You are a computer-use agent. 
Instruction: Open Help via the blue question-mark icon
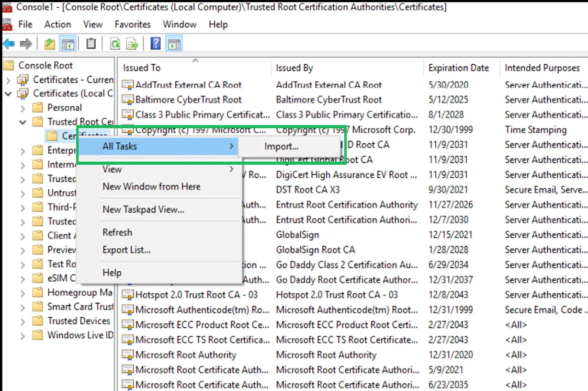point(155,44)
